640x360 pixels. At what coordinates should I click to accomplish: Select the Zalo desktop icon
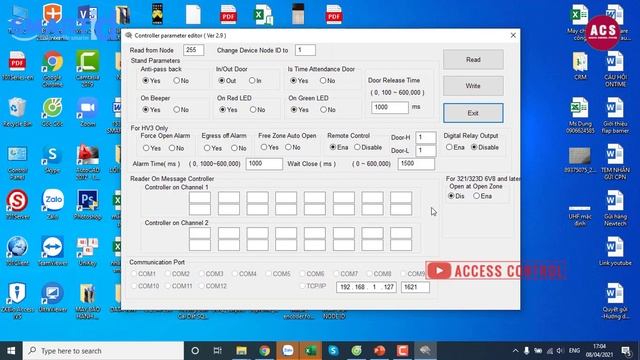tap(53, 205)
